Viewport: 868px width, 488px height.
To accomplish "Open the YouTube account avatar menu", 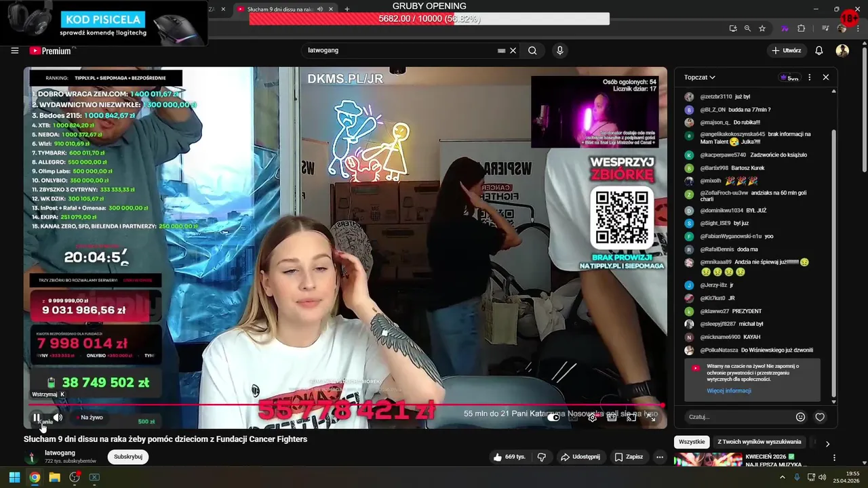I will [842, 50].
